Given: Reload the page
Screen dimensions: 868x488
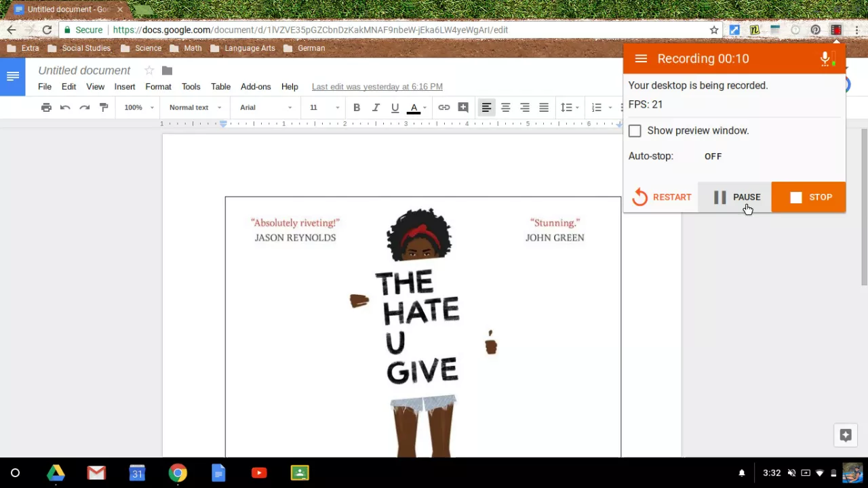Looking at the screenshot, I should 47,30.
